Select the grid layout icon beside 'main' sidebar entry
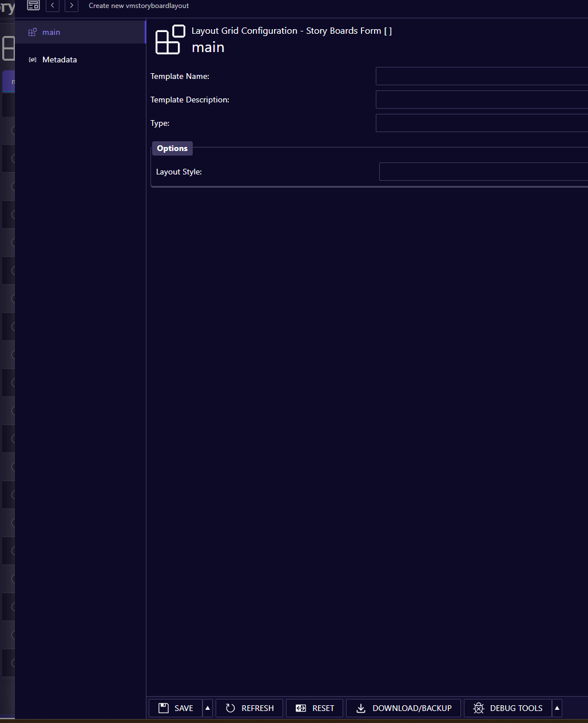The image size is (588, 723). click(x=32, y=32)
